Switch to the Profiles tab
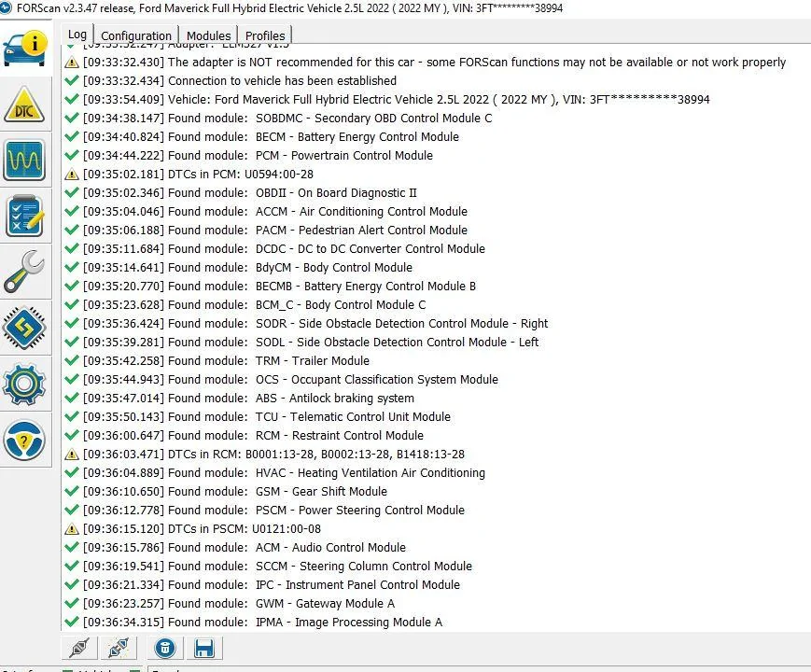Image resolution: width=811 pixels, height=672 pixels. [x=265, y=35]
